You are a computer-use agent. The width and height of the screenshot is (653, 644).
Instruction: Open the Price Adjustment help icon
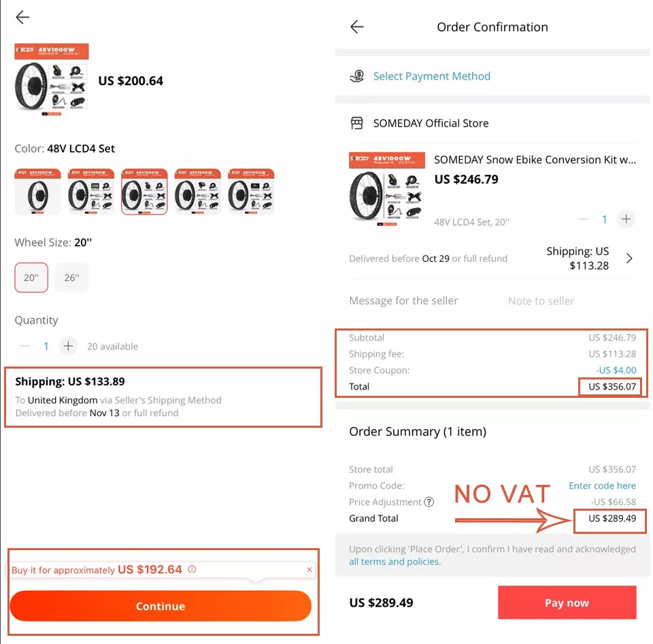(x=429, y=502)
